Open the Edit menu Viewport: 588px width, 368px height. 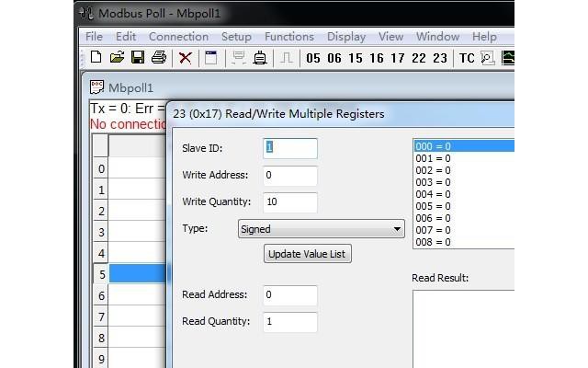pyautogui.click(x=126, y=37)
